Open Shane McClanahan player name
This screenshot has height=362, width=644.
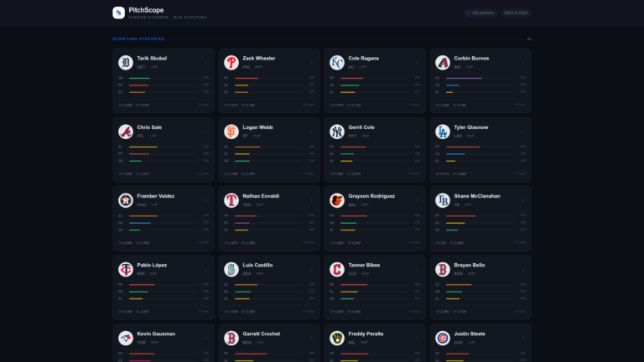point(477,196)
